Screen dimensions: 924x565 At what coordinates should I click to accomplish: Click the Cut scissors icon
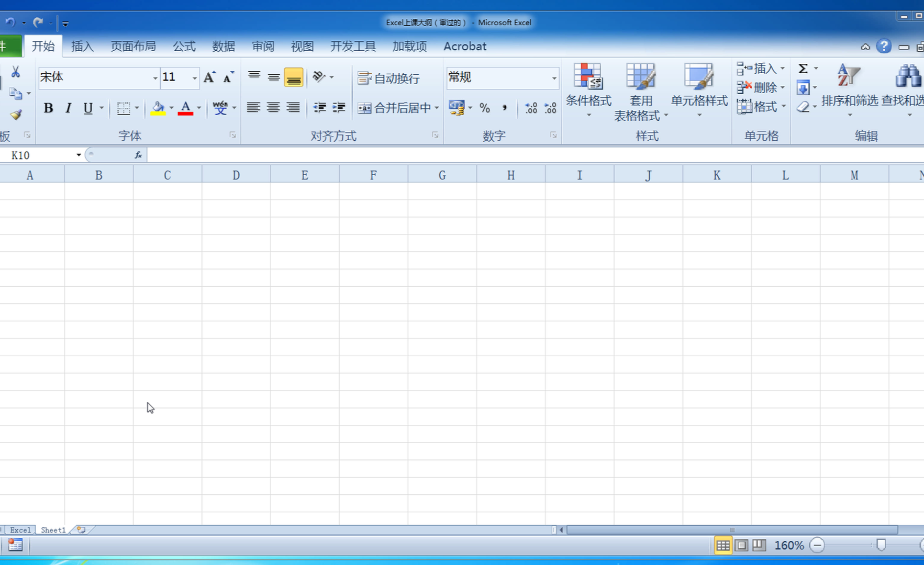coord(16,72)
